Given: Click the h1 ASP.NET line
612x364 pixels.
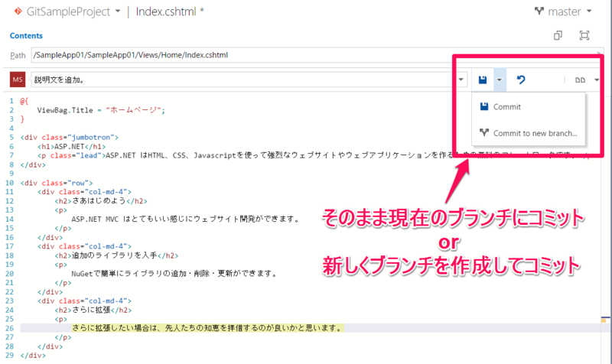Looking at the screenshot, I should [71, 147].
